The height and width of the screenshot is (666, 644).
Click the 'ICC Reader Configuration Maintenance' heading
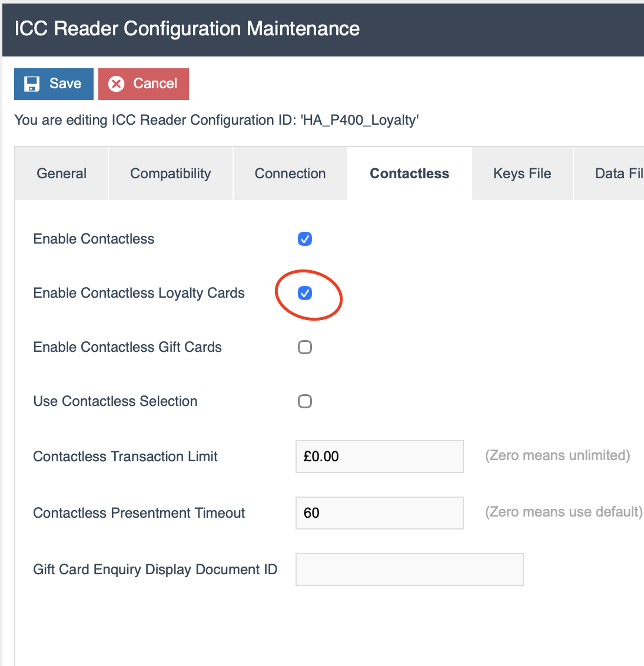click(x=187, y=28)
